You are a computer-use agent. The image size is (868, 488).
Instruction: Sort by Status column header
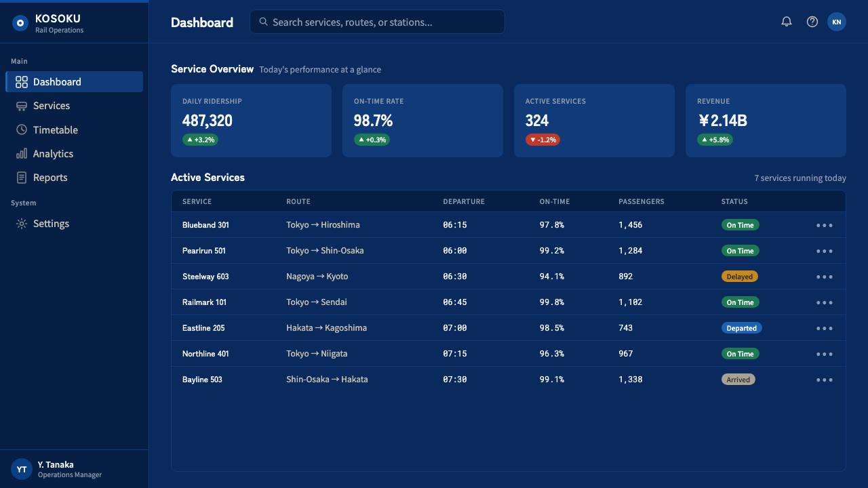click(734, 201)
